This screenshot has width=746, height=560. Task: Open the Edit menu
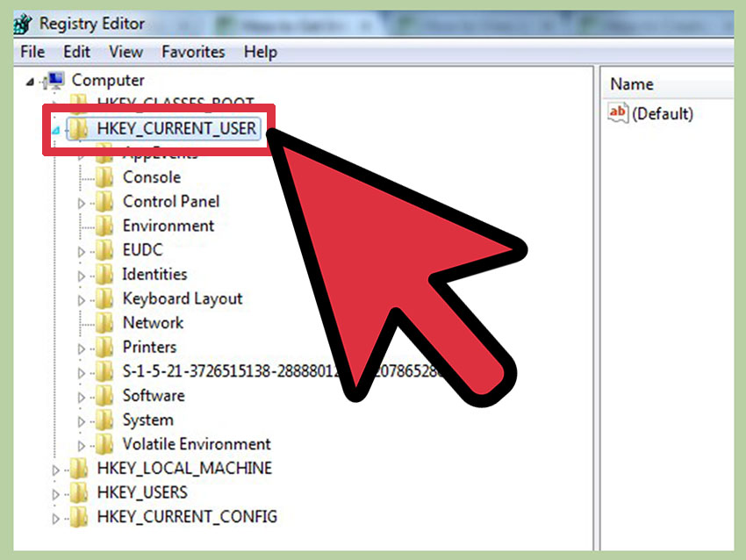pyautogui.click(x=76, y=52)
